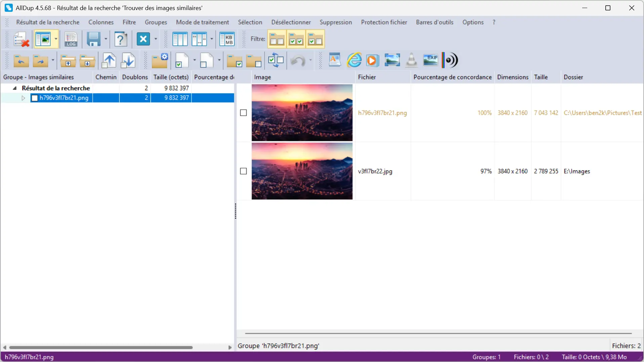Image resolution: width=644 pixels, height=362 pixels.
Task: Open file with Windows Media Player icon
Action: tap(372, 60)
